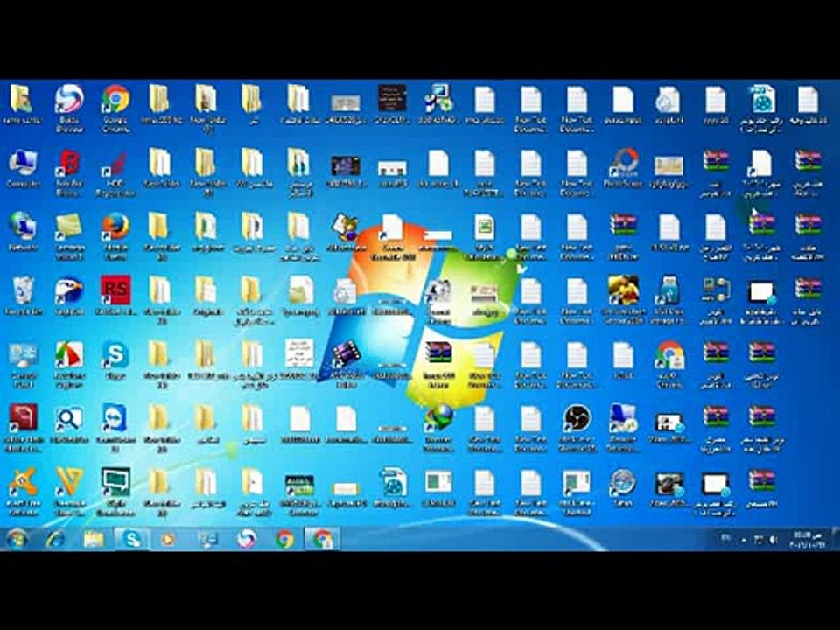Image resolution: width=840 pixels, height=630 pixels.
Task: Open the USB flash drive shortcut icon
Action: pos(669,291)
